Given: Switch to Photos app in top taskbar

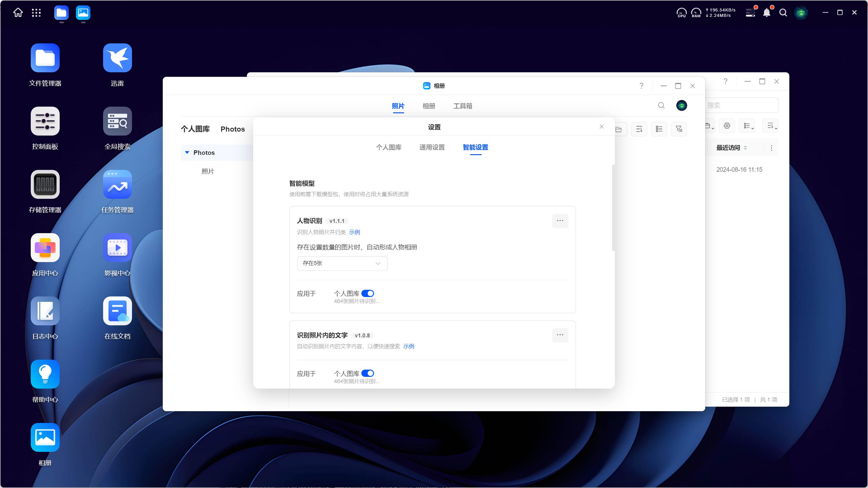Looking at the screenshot, I should tap(83, 13).
